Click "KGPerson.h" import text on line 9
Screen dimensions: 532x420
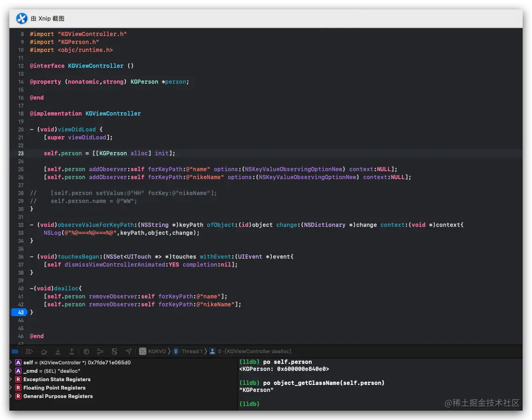tap(79, 42)
